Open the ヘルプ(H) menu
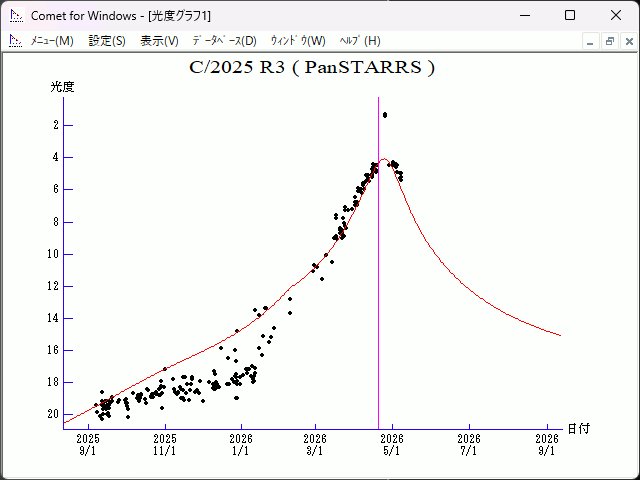Image resolution: width=640 pixels, height=480 pixels. 360,41
